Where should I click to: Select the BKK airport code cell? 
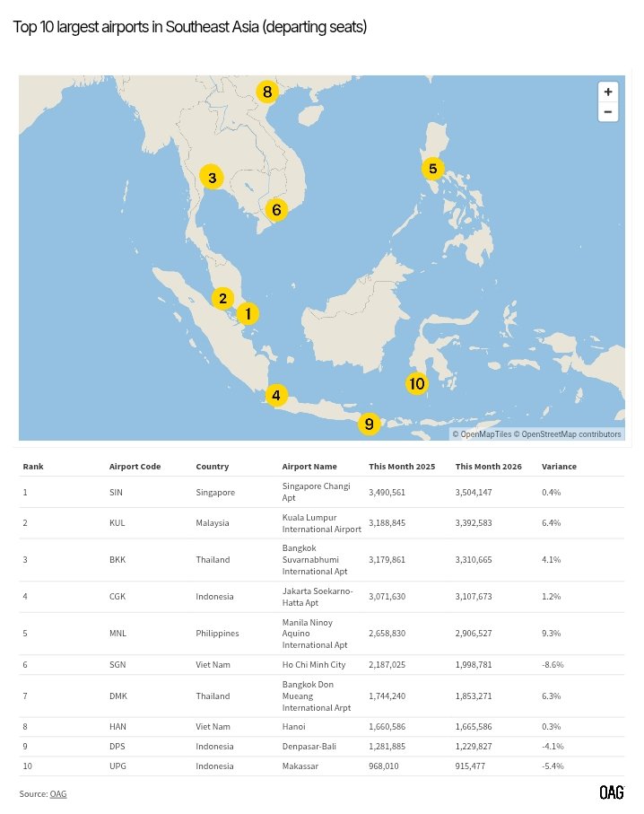pyautogui.click(x=117, y=560)
